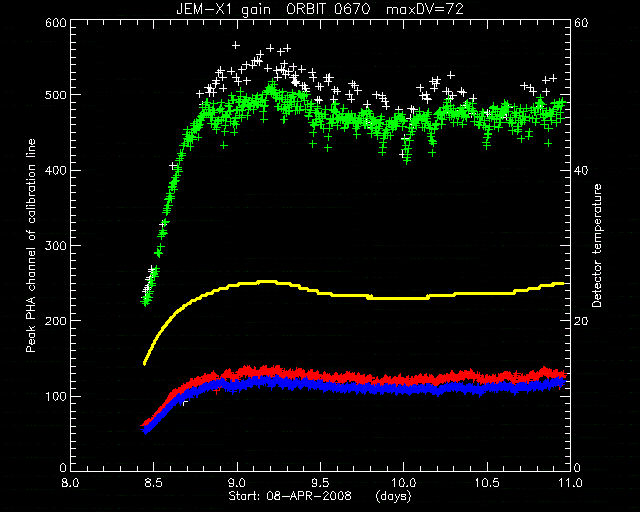Click the 9.5 tick label on x-axis
The width and height of the screenshot is (640, 512).
point(320,483)
